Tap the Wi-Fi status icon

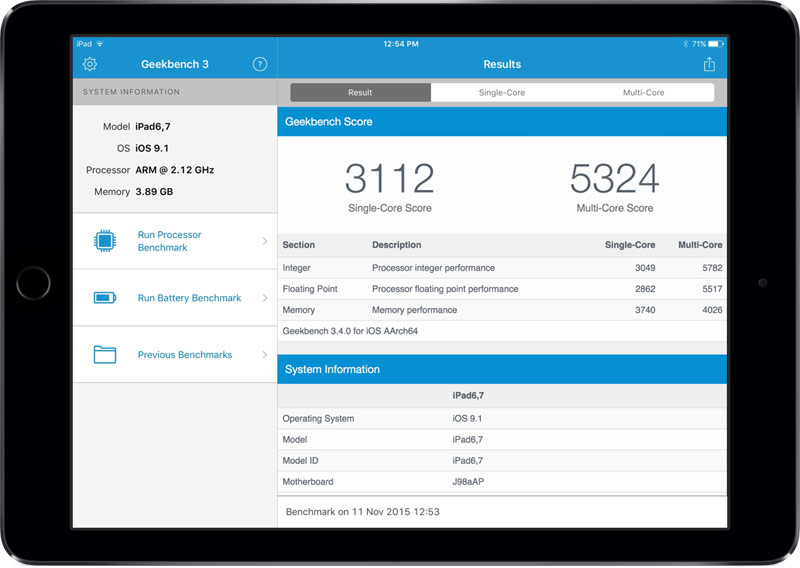100,44
